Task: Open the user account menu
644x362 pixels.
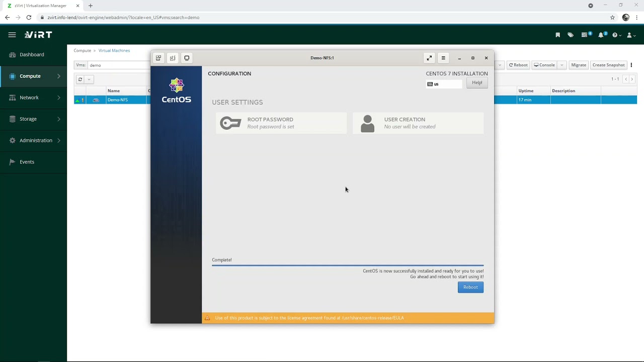Action: pos(631,35)
